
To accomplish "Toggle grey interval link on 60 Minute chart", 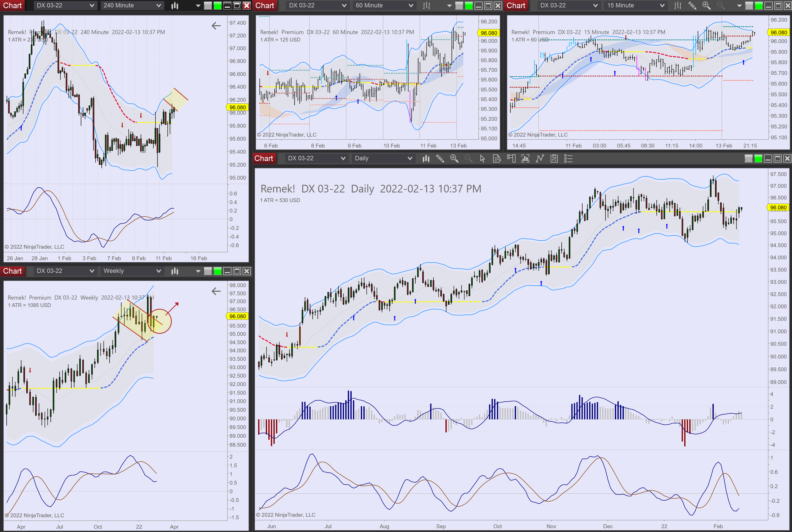I will [x=459, y=5].
